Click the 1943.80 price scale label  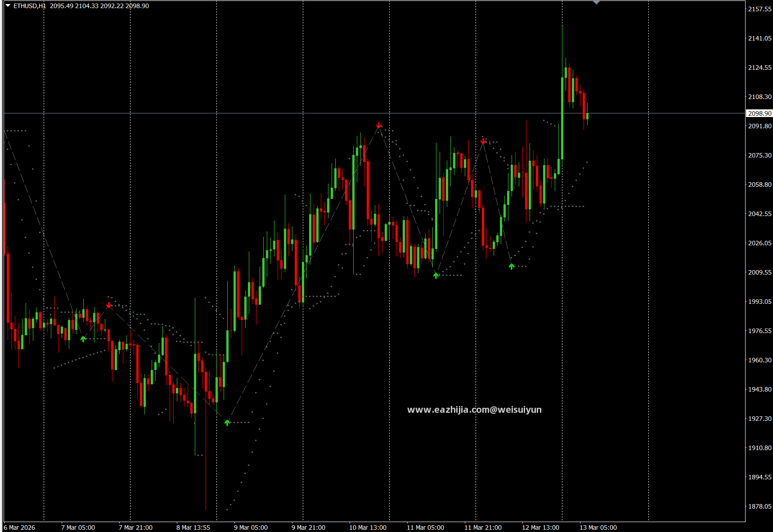(760, 389)
